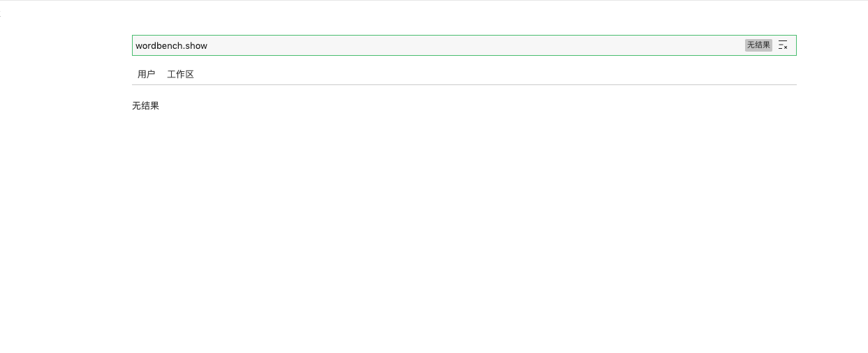
Task: Reset the search with the lines-and-x icon
Action: tap(783, 45)
